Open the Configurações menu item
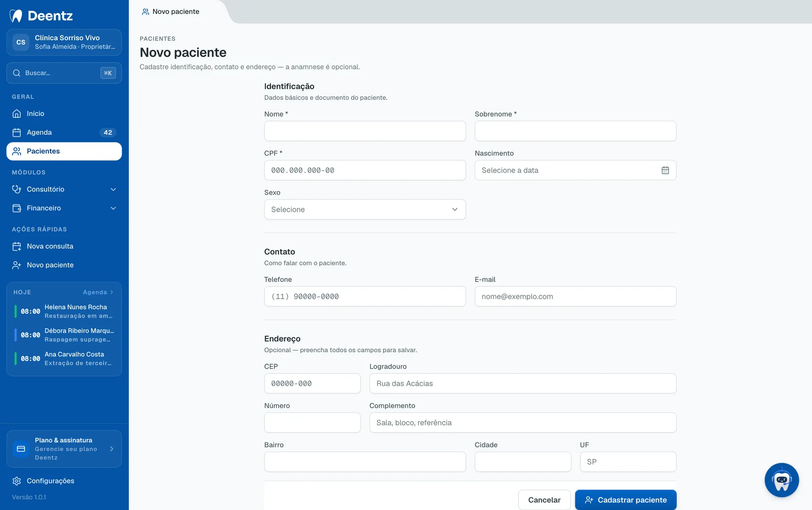The height and width of the screenshot is (510, 812). point(64,481)
